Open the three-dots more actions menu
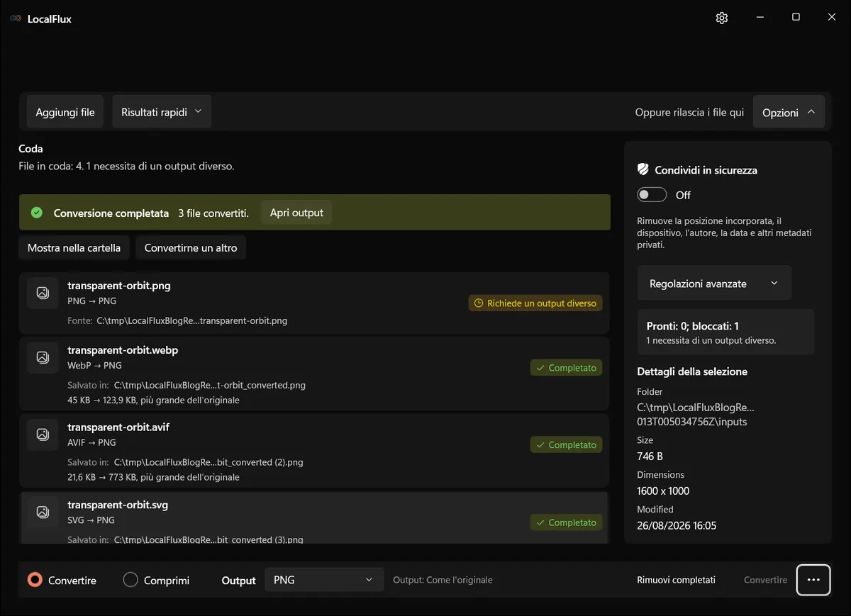This screenshot has width=851, height=616. coord(813,580)
